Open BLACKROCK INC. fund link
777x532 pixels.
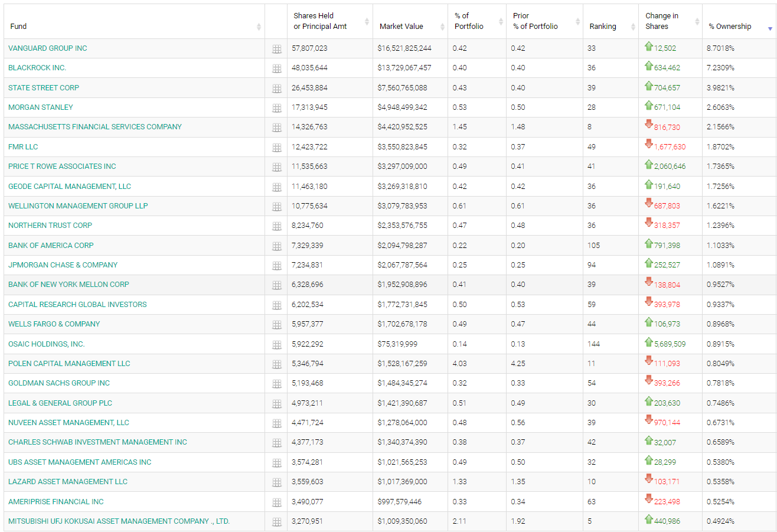(x=37, y=68)
